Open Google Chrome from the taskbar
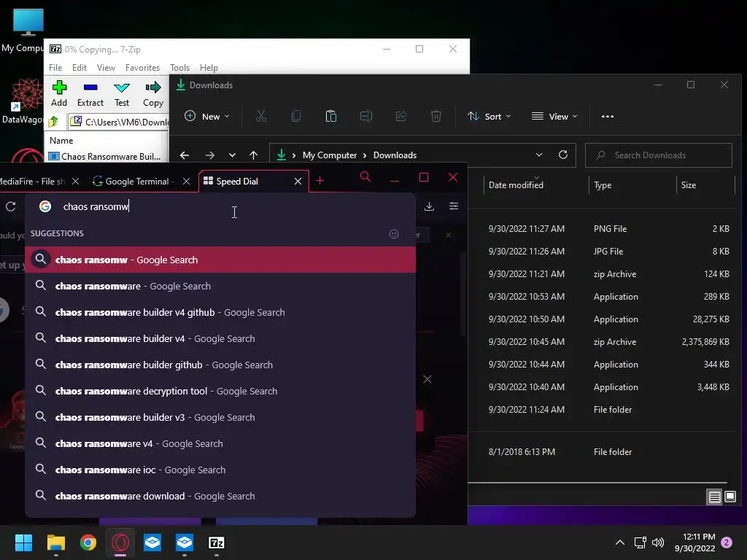 click(88, 542)
